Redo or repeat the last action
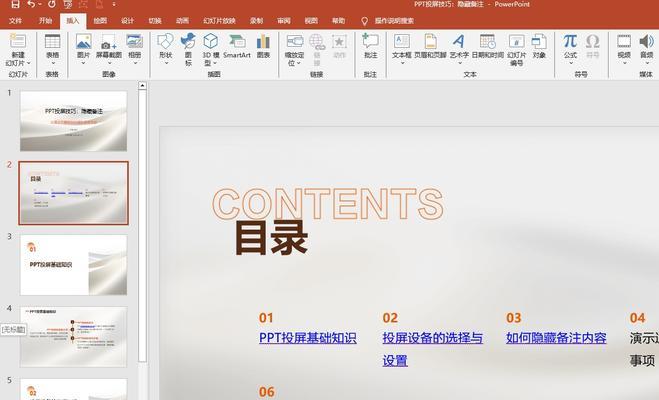The width and height of the screenshot is (659, 400). (52, 4)
